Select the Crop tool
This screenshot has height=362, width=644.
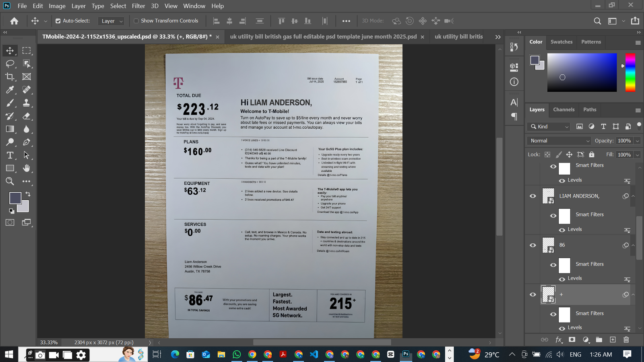(x=10, y=77)
